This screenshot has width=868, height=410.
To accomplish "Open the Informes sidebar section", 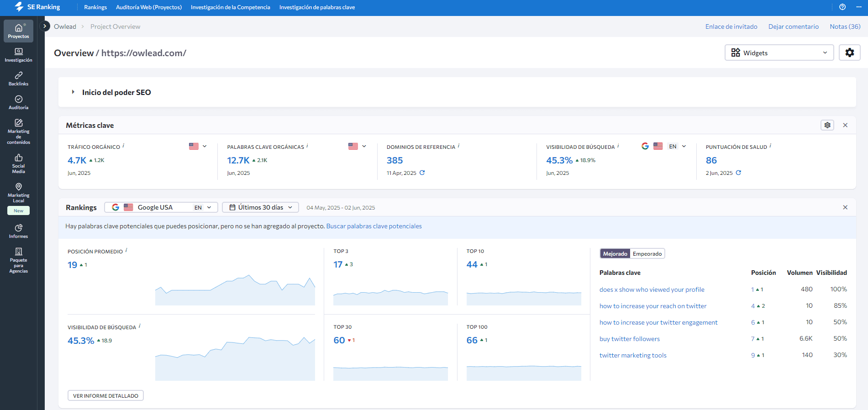I will click(18, 231).
